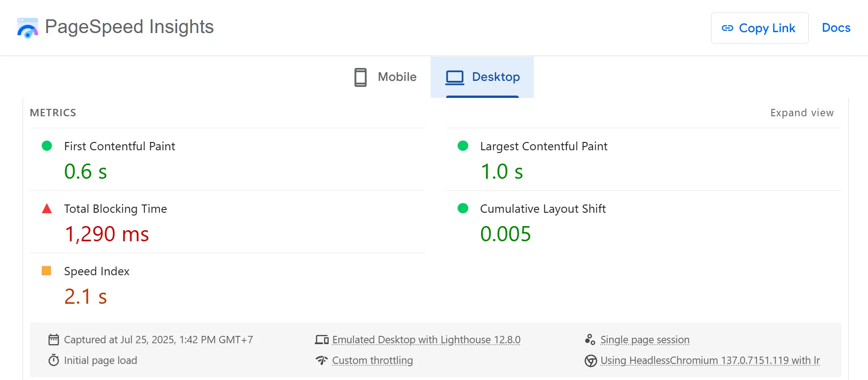Click the stopwatch icon beside Initial page load

pos(54,360)
